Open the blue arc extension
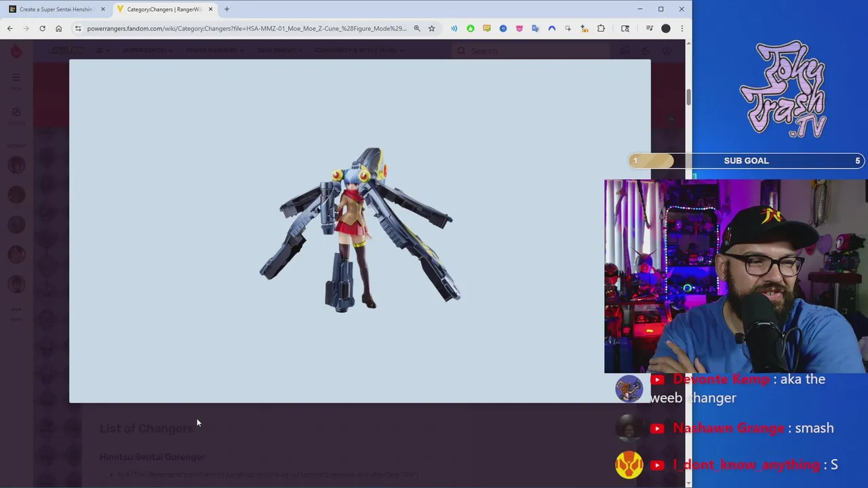The image size is (868, 488). 551,28
